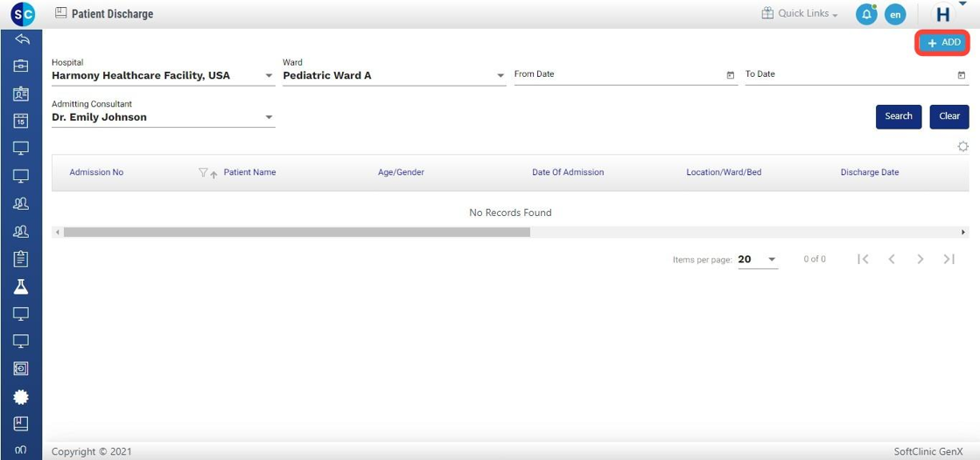Open the settings gear in the sidebar
Viewport: 980px width, 460px height.
(x=21, y=396)
